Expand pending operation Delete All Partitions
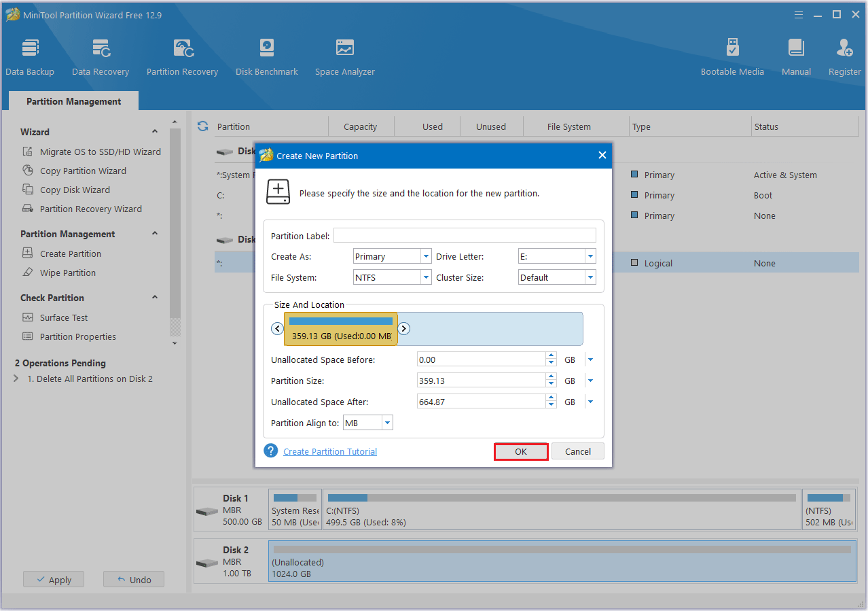 point(16,379)
